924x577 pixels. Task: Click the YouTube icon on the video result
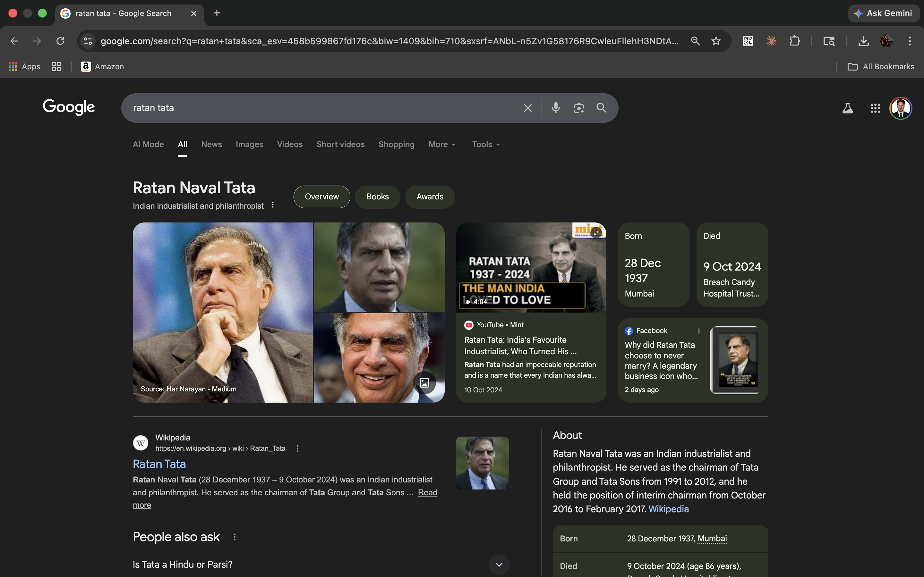point(469,325)
